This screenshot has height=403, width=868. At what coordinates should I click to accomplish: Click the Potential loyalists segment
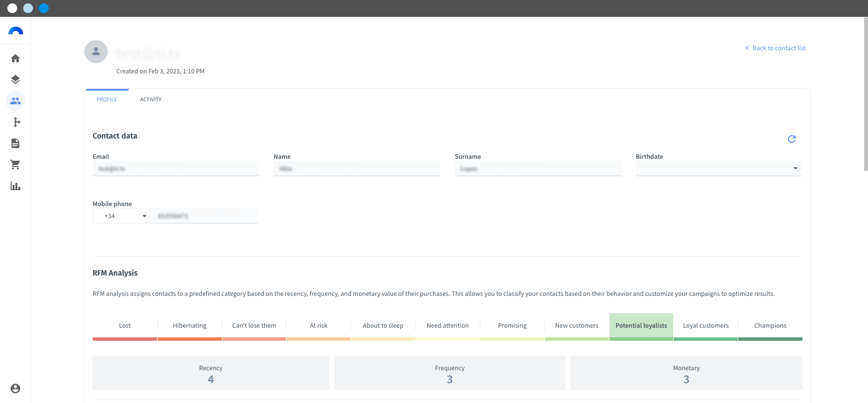click(641, 326)
